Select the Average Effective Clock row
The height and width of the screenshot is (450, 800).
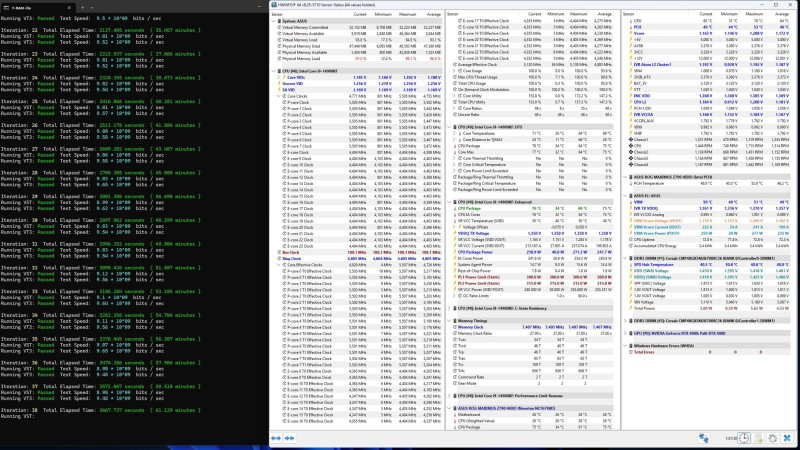tap(533, 65)
